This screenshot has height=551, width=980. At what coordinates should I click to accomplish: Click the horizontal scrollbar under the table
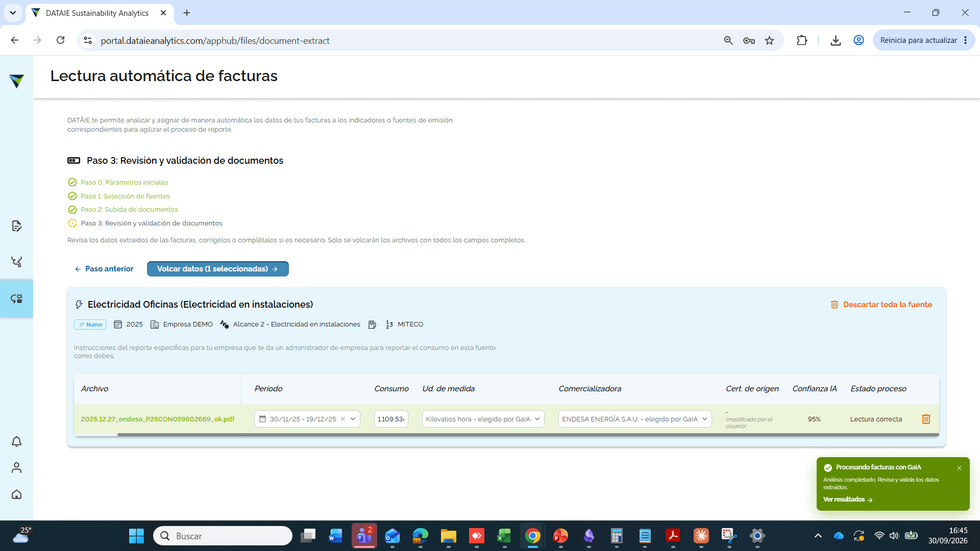(x=528, y=435)
